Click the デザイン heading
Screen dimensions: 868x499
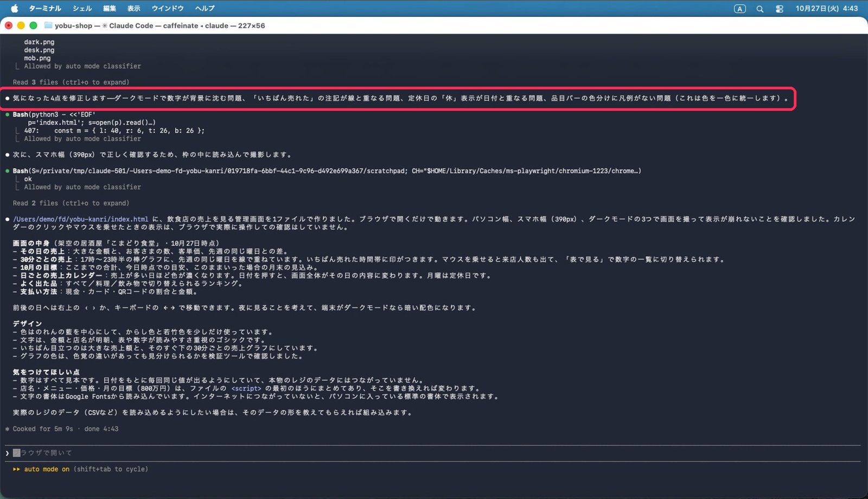tap(27, 324)
